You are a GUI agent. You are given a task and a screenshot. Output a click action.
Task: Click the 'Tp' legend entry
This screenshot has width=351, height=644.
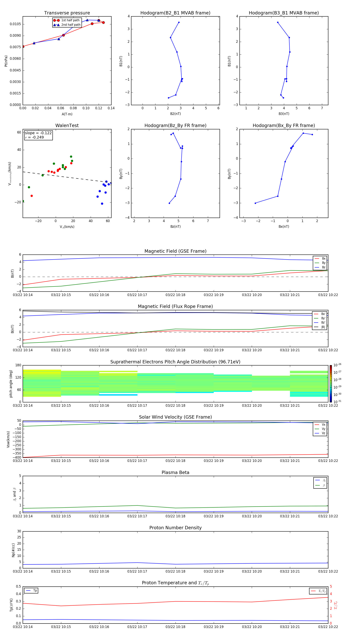click(x=31, y=591)
